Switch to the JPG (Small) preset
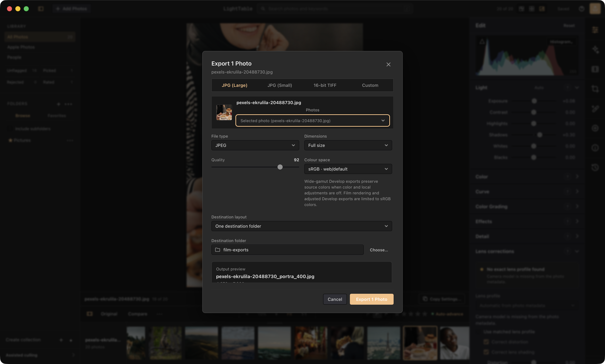The height and width of the screenshot is (364, 605). coord(280,85)
